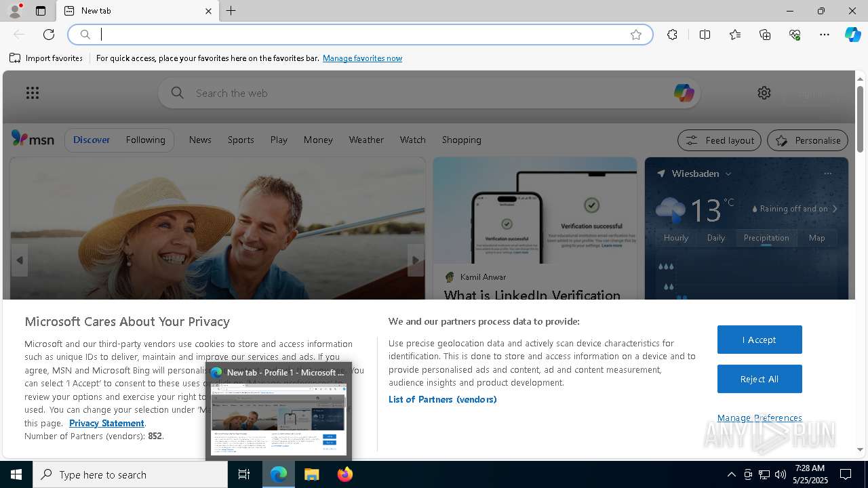Refresh the current page
The image size is (868, 488).
(49, 35)
